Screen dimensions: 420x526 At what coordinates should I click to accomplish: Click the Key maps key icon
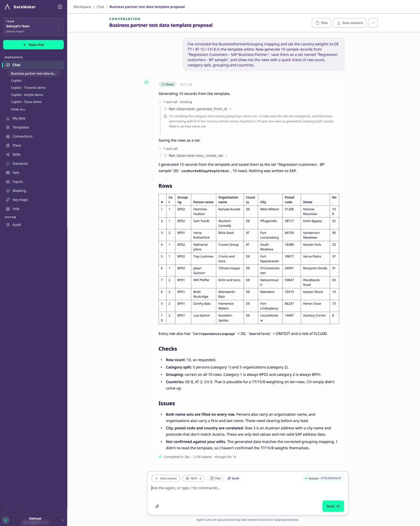(x=8, y=200)
